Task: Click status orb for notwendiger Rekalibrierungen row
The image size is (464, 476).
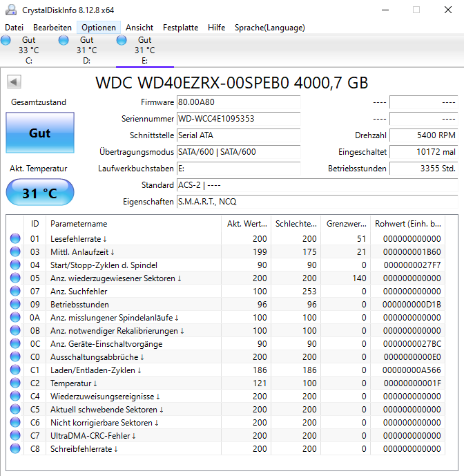Action: coord(15,330)
